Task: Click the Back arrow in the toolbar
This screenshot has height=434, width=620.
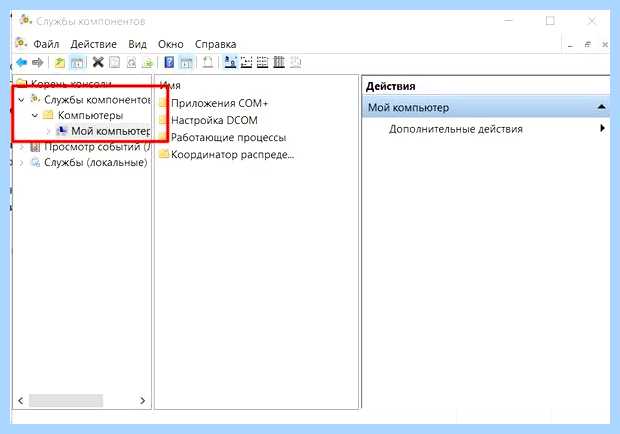Action: coord(21,62)
